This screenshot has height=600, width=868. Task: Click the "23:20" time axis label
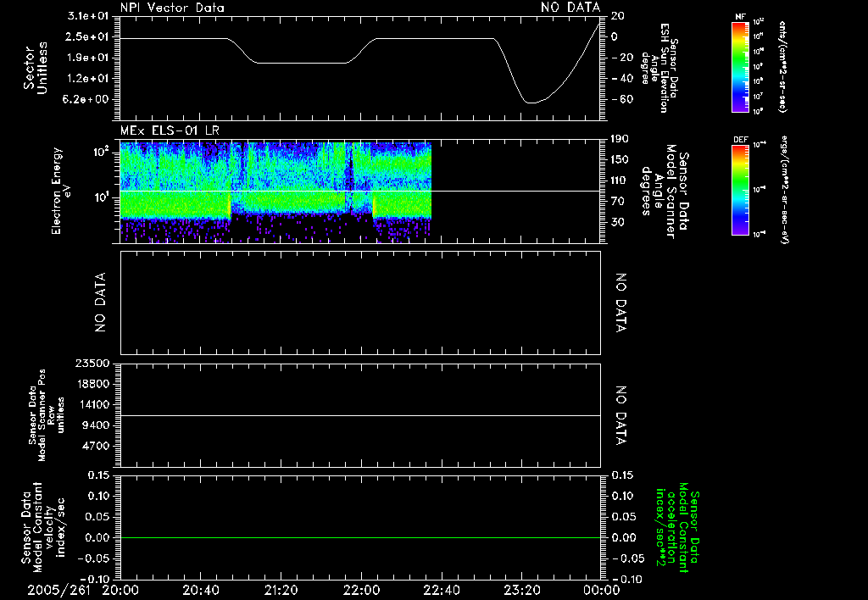click(521, 590)
